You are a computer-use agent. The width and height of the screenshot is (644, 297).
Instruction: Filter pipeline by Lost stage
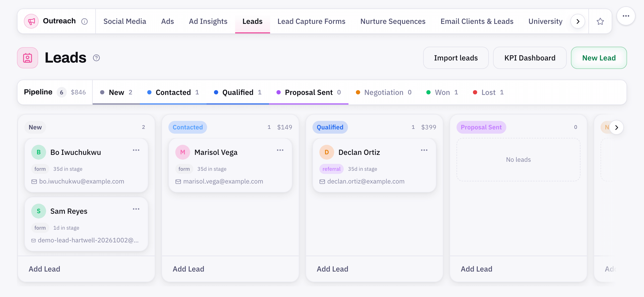(x=488, y=92)
